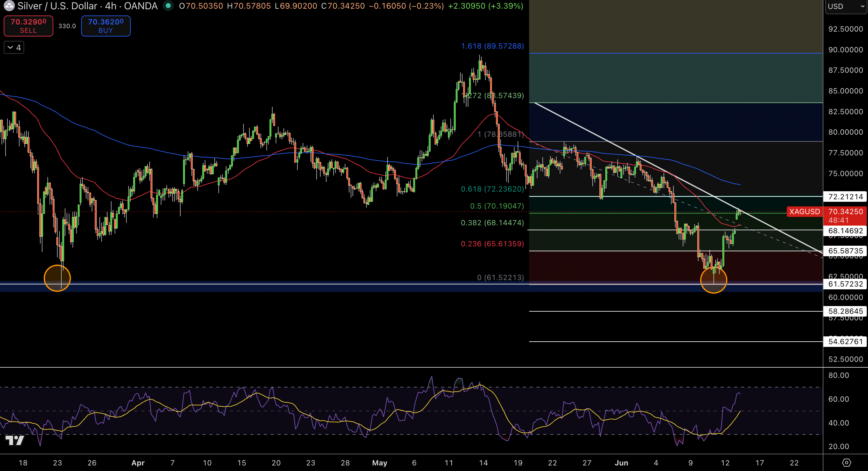Click date label 18 on time axis
Viewport: 868px width, 471px height.
pos(23,463)
